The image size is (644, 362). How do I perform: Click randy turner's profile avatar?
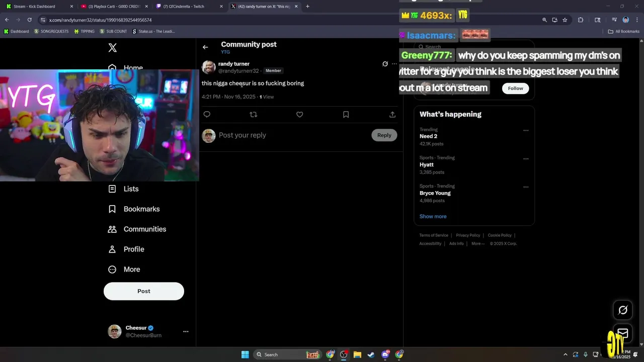[x=209, y=67]
